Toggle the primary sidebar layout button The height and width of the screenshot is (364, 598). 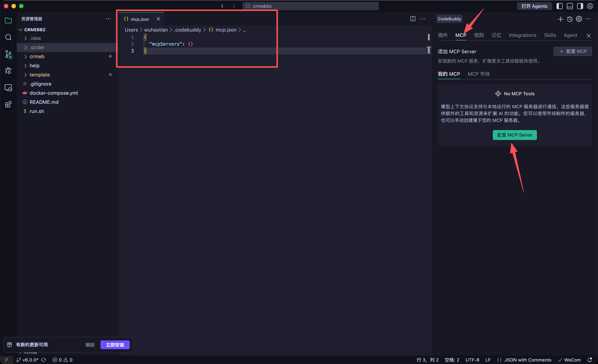pos(559,6)
